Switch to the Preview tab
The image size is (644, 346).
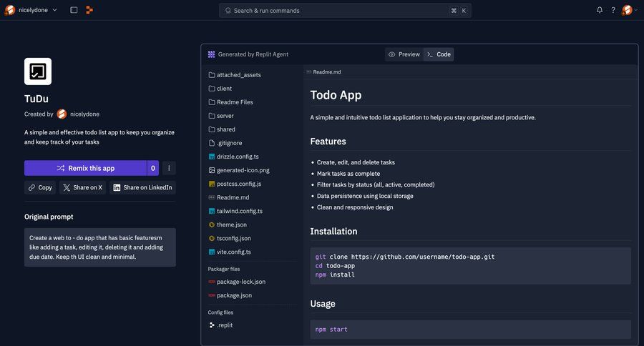pos(404,54)
